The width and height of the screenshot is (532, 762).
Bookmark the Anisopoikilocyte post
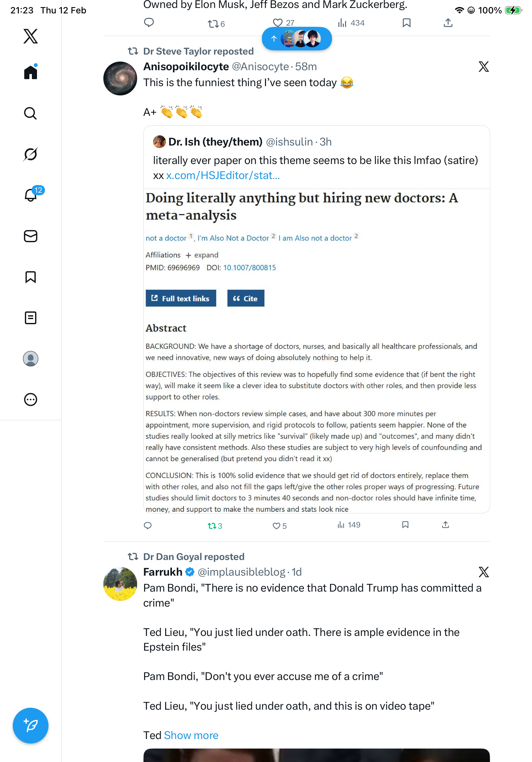(x=405, y=525)
